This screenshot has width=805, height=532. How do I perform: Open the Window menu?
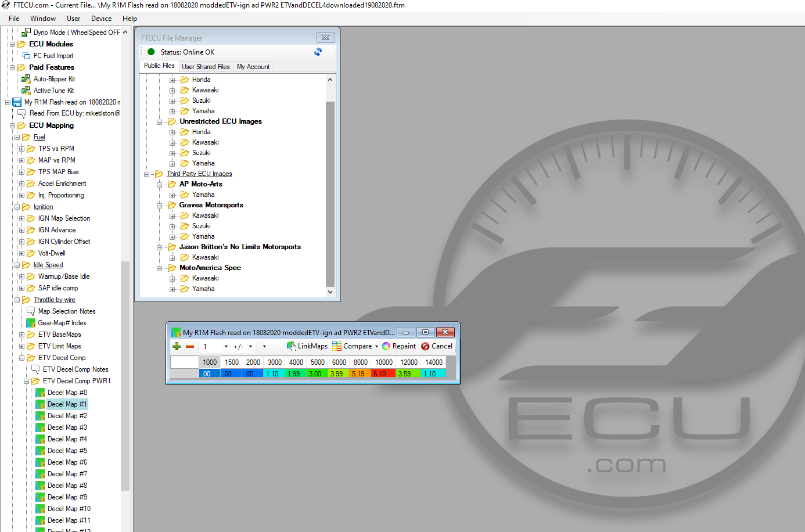[43, 19]
